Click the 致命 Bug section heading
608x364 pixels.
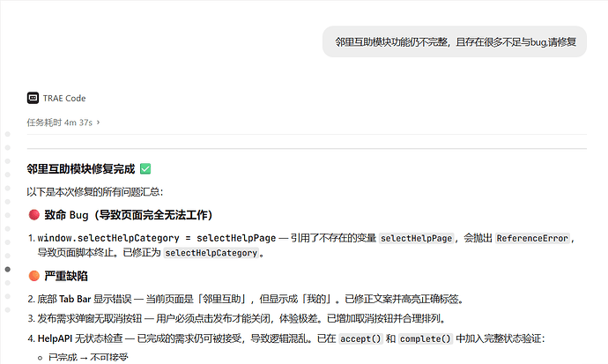[128, 215]
